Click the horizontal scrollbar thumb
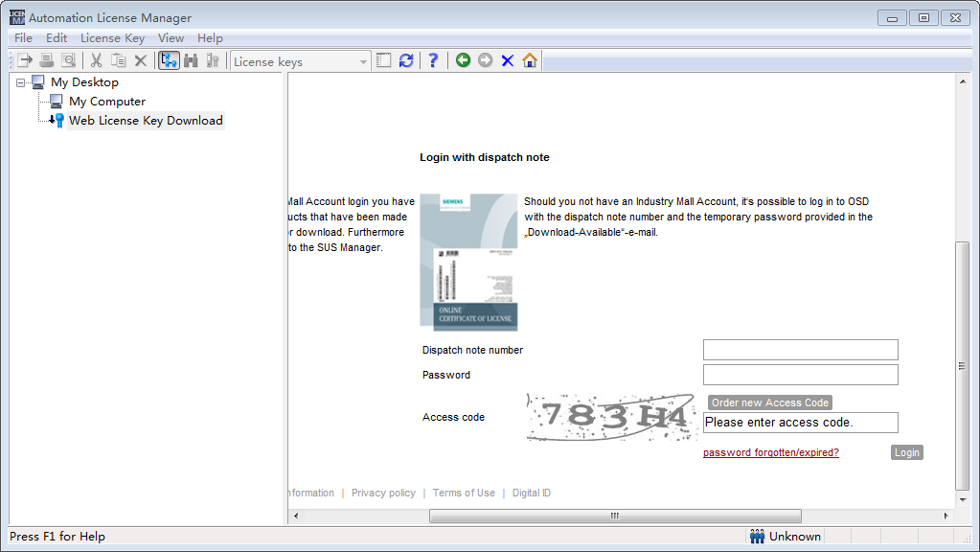The image size is (980, 552). (x=615, y=516)
